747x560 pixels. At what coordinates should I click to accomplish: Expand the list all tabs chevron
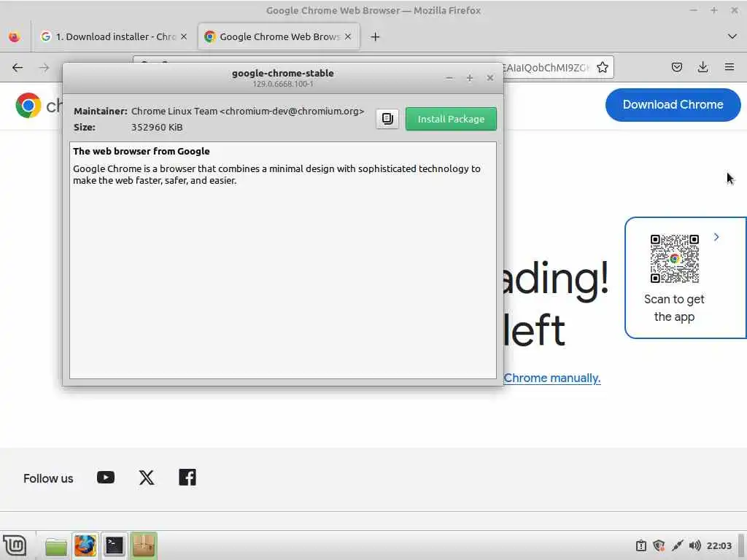click(732, 36)
